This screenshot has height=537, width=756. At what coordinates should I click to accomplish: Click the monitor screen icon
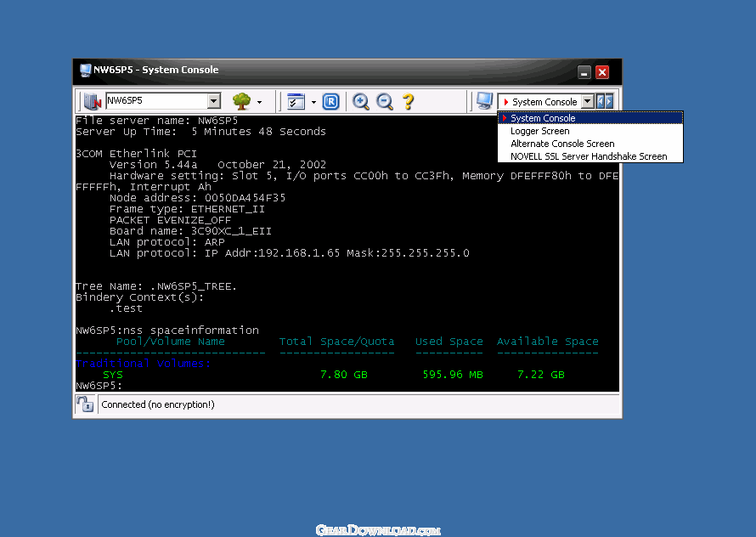tap(484, 101)
